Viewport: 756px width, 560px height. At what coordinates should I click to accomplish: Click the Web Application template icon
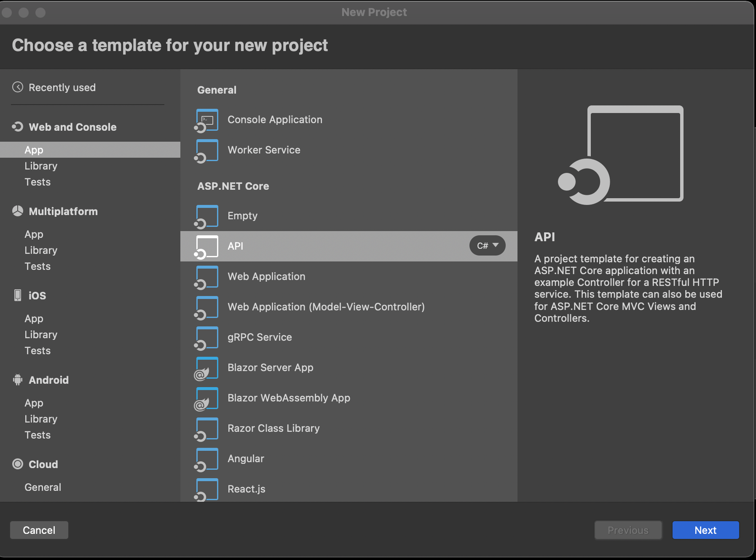pos(206,277)
